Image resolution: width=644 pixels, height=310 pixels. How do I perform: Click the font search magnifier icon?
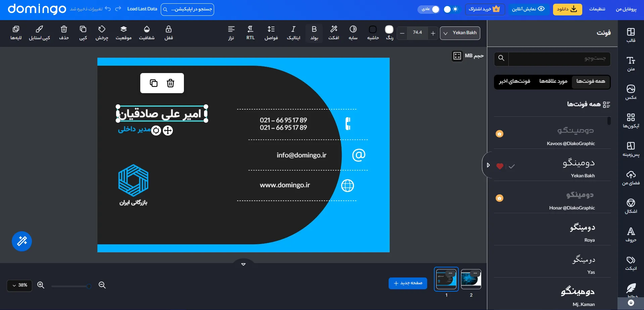pyautogui.click(x=501, y=58)
